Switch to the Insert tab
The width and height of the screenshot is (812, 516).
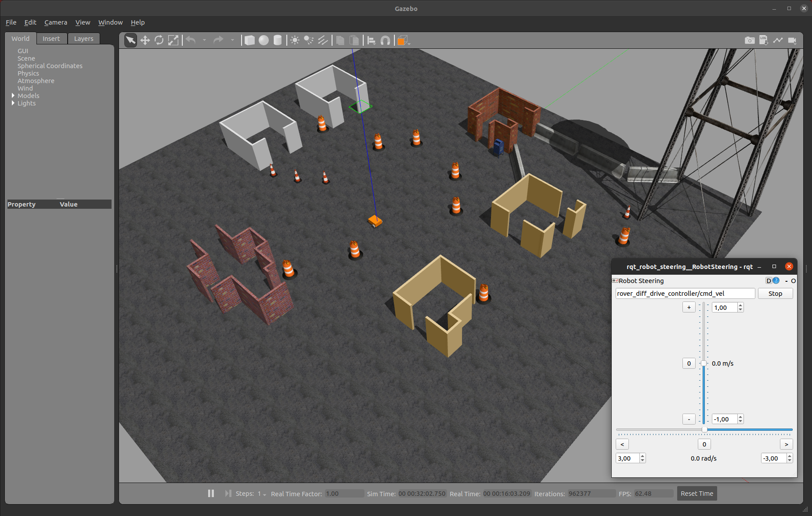pos(51,38)
